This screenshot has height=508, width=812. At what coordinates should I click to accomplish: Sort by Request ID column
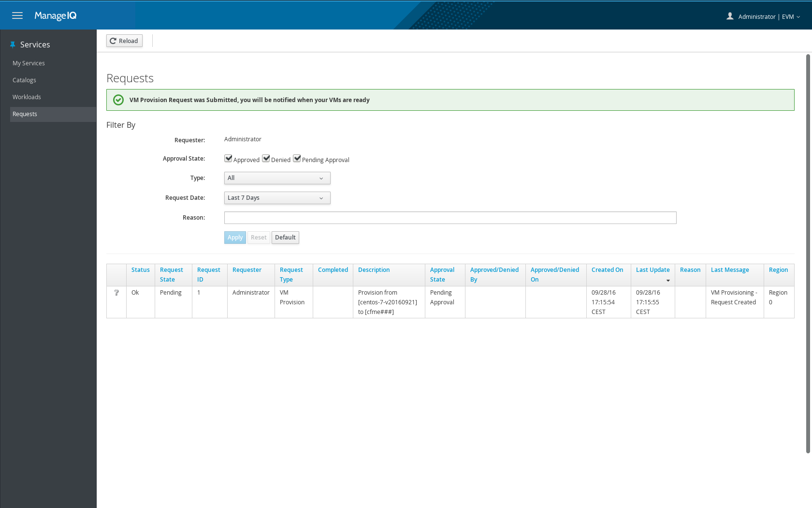coord(209,275)
